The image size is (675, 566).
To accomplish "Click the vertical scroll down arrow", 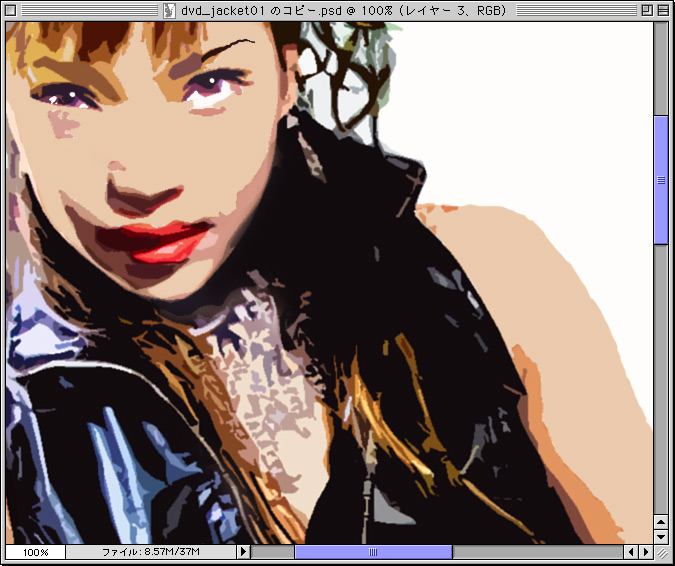I will click(x=661, y=536).
